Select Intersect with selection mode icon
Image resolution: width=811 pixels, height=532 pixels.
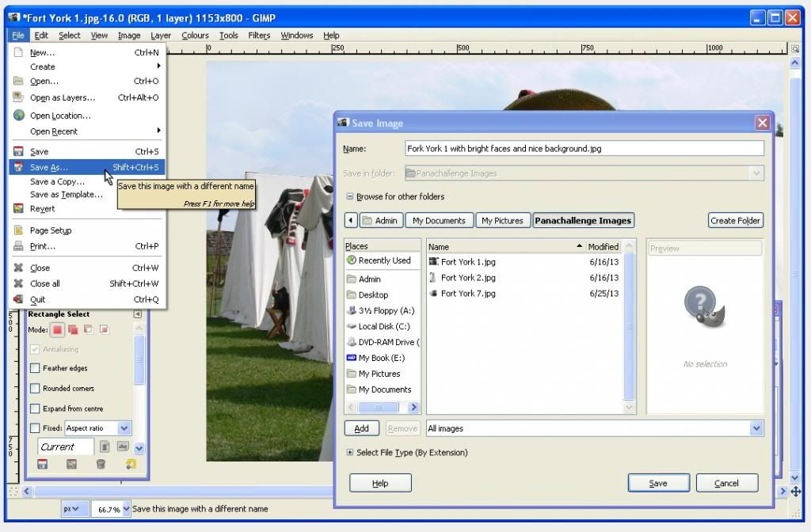point(104,329)
